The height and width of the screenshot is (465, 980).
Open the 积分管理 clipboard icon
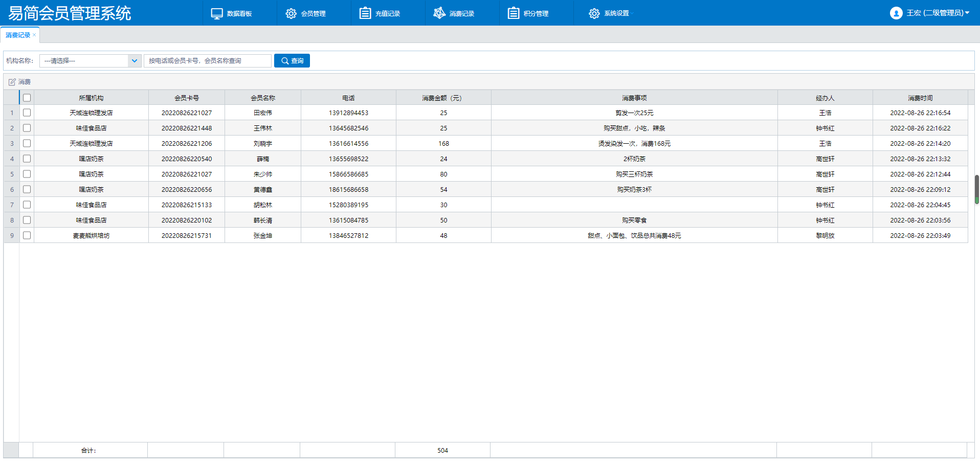513,13
